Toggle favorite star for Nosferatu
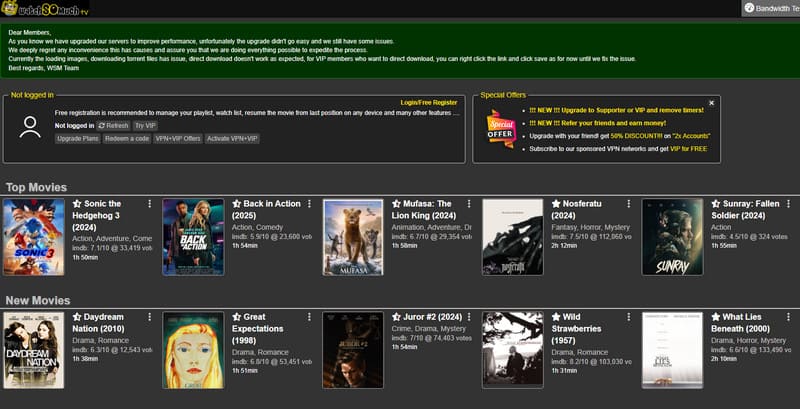 point(557,204)
